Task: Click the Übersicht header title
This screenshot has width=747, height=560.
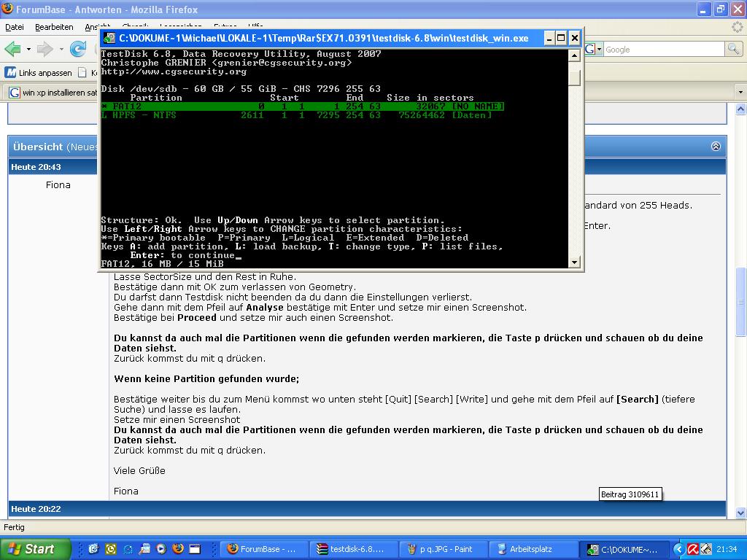Action: 38,147
